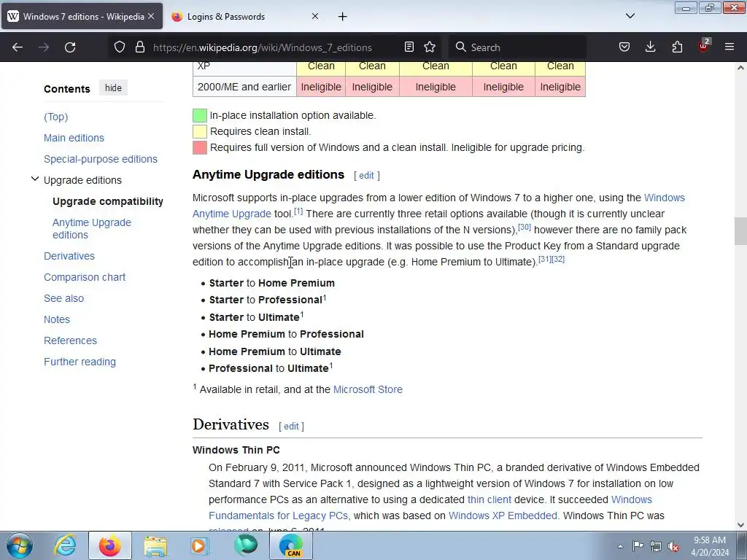Open the Extensions puzzle icon
The image size is (747, 560).
(677, 47)
